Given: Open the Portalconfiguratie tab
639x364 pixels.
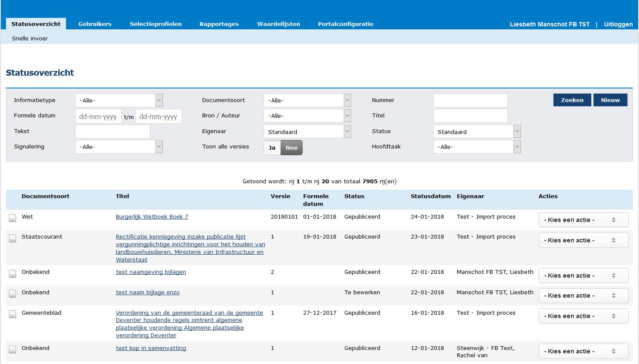Looking at the screenshot, I should tap(346, 24).
